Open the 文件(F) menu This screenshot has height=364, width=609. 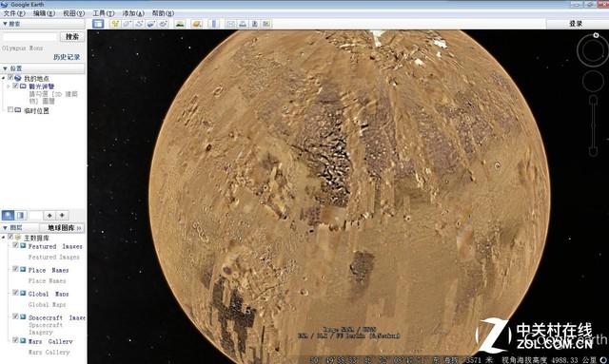point(14,13)
